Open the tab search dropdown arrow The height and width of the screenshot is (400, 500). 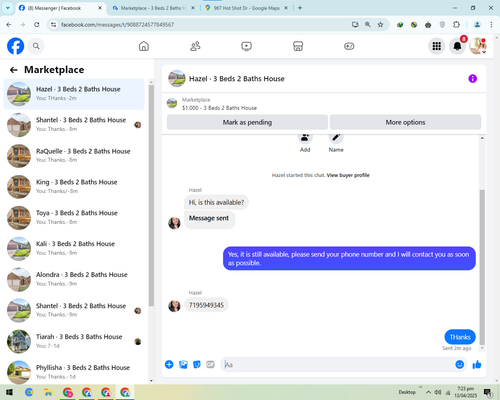click(x=7, y=8)
